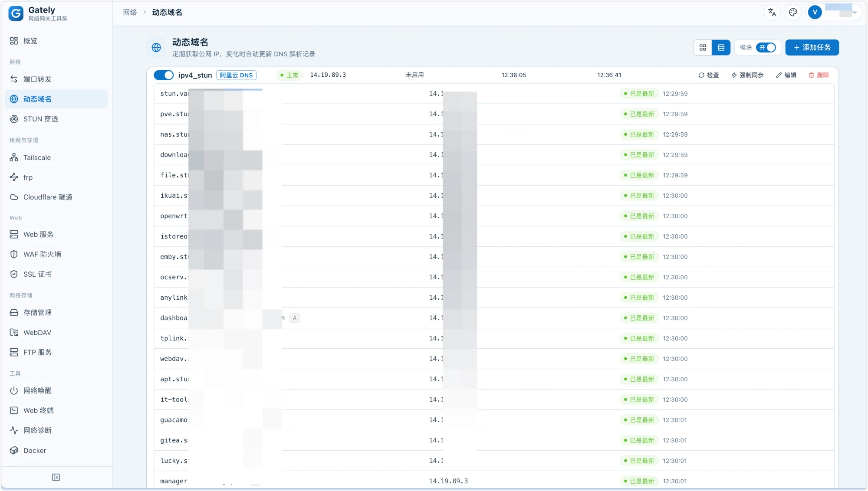Toggle the 模块 module switch
The height and width of the screenshot is (491, 868).
(x=766, y=47)
